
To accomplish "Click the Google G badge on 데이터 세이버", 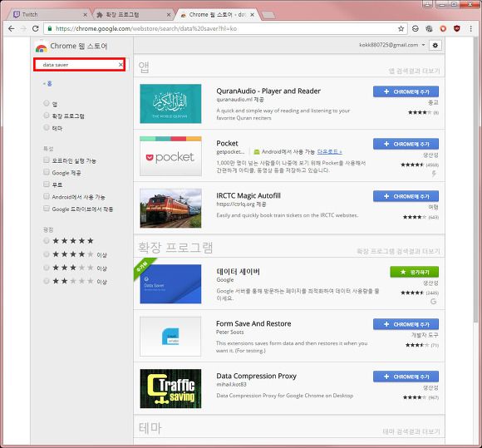I will pos(434,302).
